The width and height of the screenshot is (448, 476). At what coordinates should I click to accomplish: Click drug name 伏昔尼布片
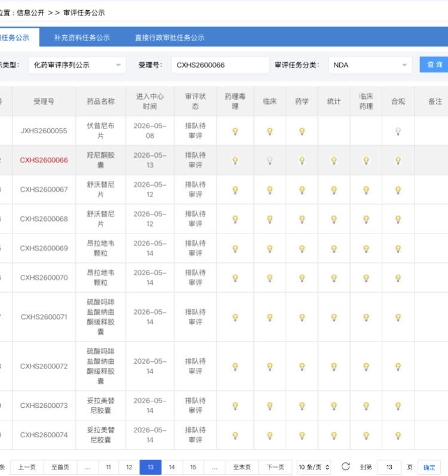point(100,131)
